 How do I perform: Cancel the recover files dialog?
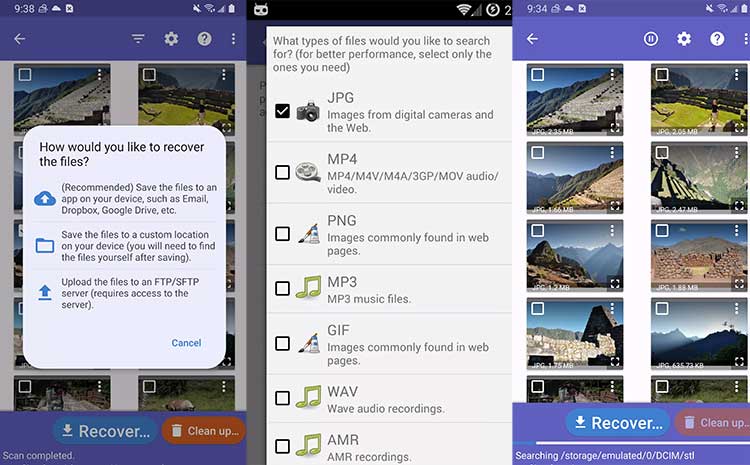click(x=186, y=343)
